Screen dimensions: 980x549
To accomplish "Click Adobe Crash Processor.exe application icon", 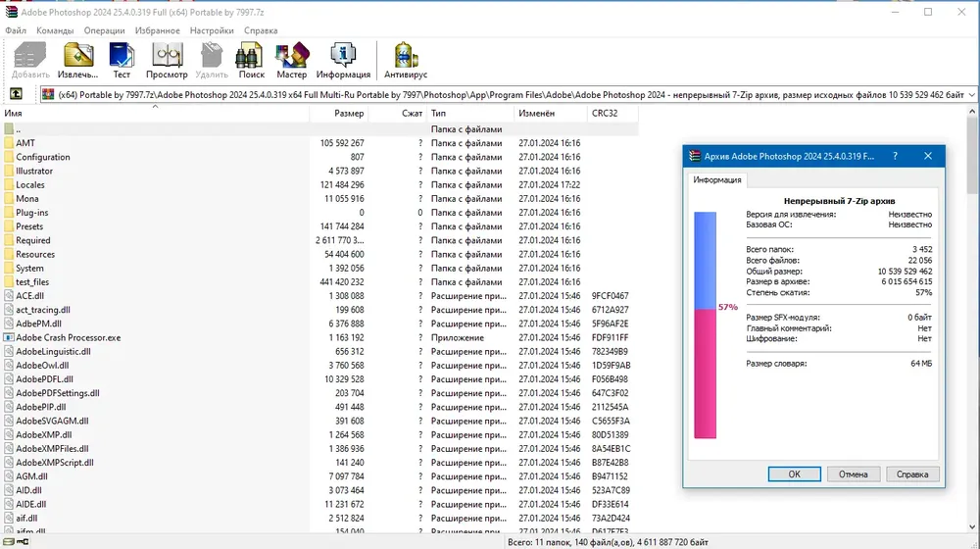I will 9,337.
